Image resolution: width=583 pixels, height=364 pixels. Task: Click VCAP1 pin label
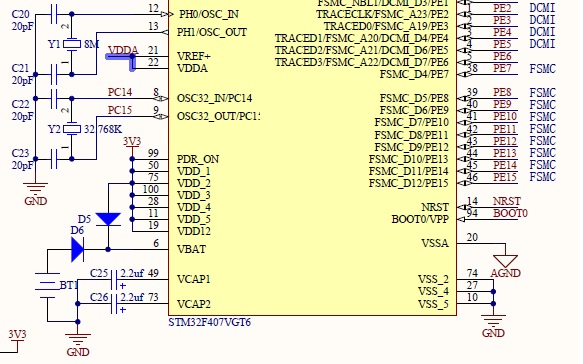[194, 279]
